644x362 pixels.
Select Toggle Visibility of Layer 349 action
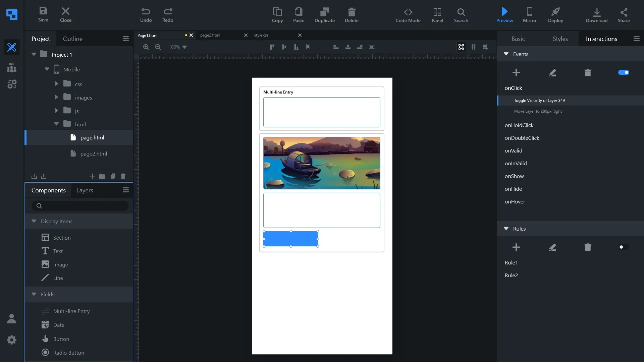pyautogui.click(x=539, y=101)
